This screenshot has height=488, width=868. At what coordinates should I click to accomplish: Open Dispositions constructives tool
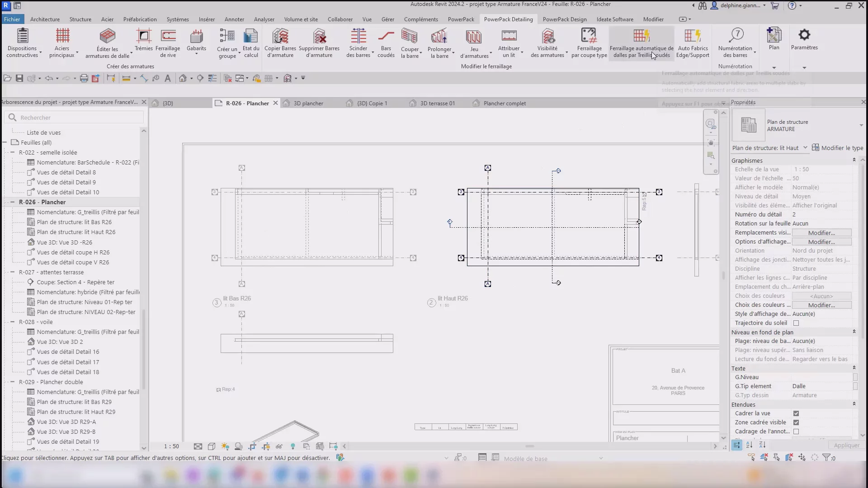22,43
